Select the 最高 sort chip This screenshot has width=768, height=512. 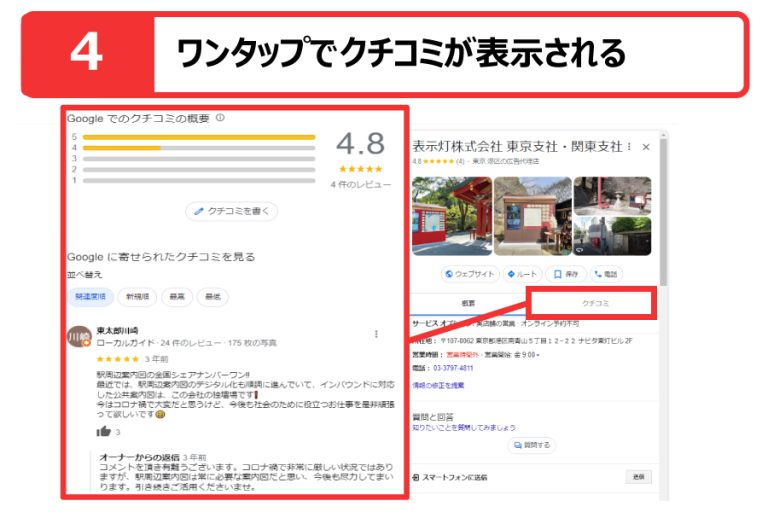point(177,297)
